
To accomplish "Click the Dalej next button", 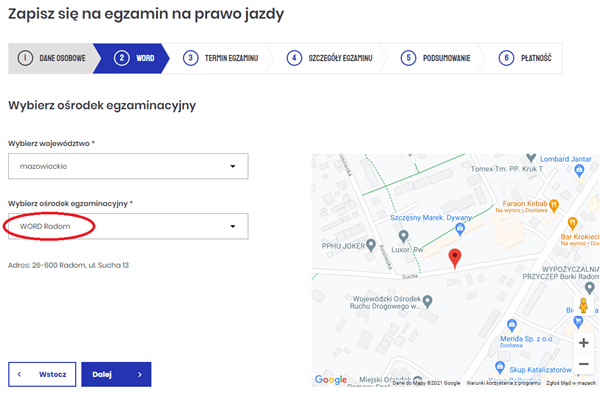I will tap(116, 374).
